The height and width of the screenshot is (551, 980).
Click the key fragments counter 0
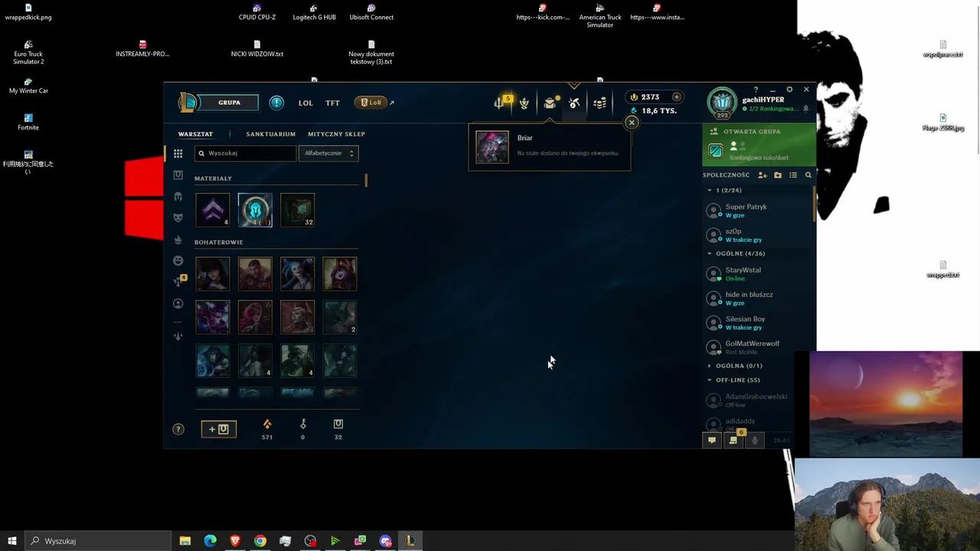(302, 429)
